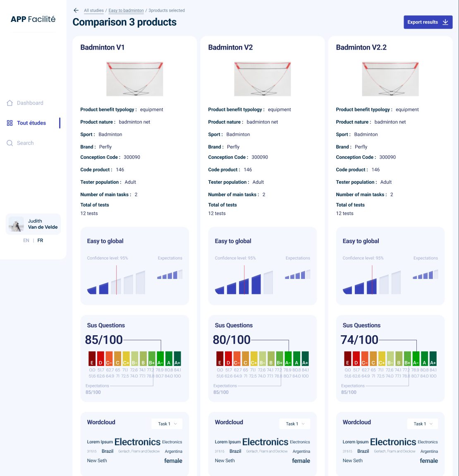
Task: Click '12 tests' value in Badminton V1
Action: click(89, 214)
